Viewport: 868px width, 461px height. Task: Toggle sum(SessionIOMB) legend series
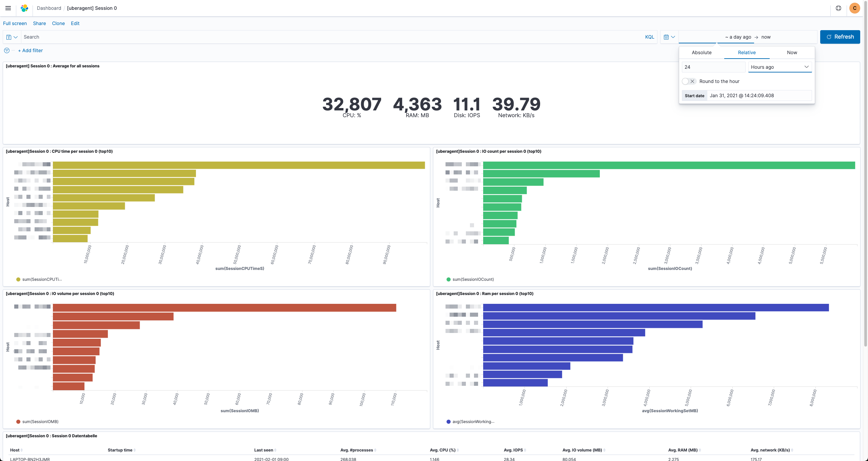tap(40, 422)
